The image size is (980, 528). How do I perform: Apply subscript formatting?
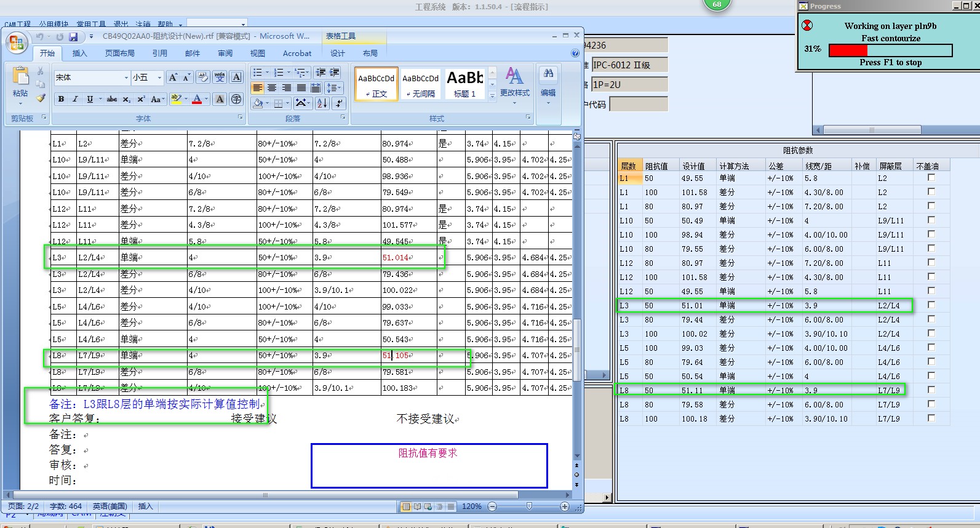(126, 99)
